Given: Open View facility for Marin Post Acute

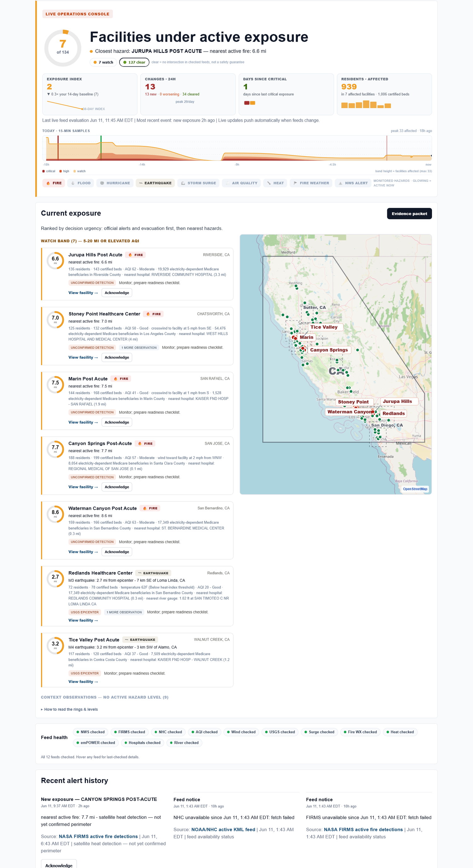Looking at the screenshot, I should point(83,422).
